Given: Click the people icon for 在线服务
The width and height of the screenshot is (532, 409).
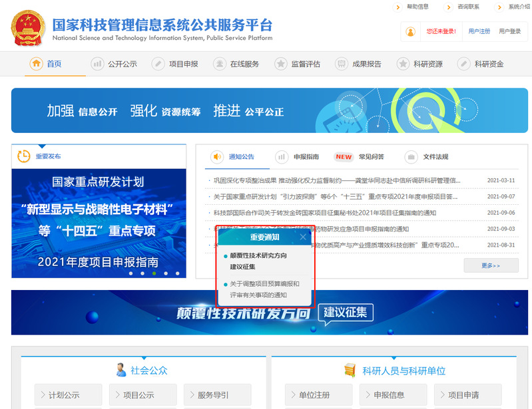Looking at the screenshot, I should (219, 64).
